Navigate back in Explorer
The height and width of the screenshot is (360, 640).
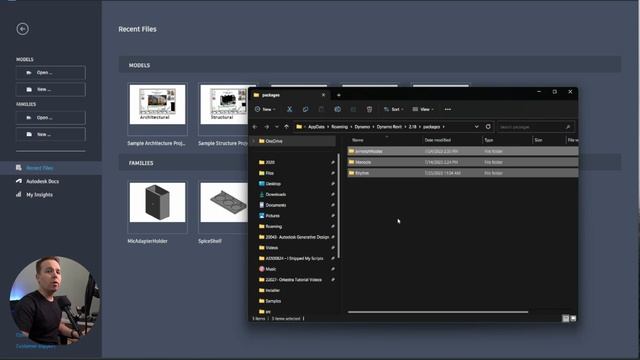[x=256, y=127]
